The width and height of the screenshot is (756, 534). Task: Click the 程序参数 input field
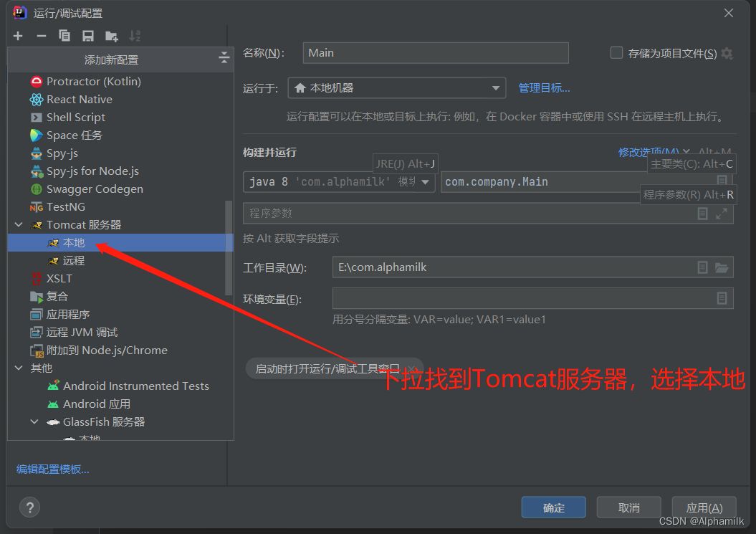click(x=488, y=213)
